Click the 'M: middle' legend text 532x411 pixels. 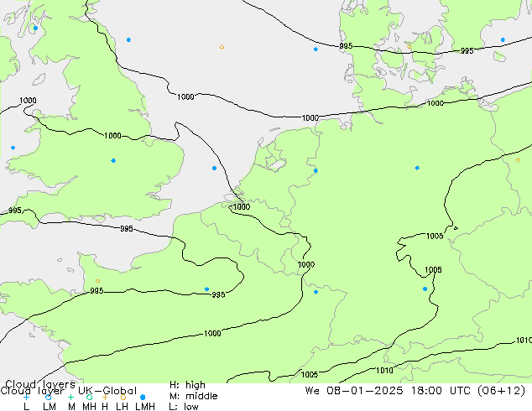point(193,396)
